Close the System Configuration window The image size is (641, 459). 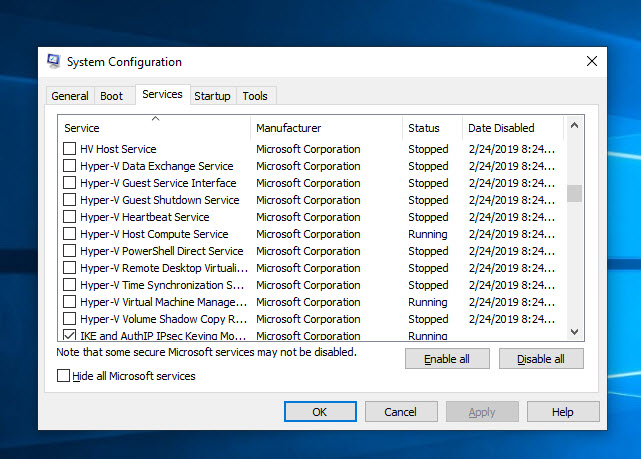592,61
